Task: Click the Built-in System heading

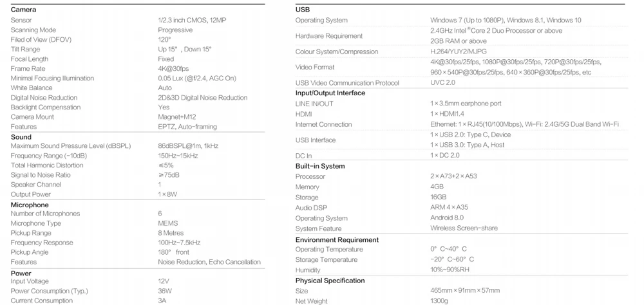Action: coord(320,166)
